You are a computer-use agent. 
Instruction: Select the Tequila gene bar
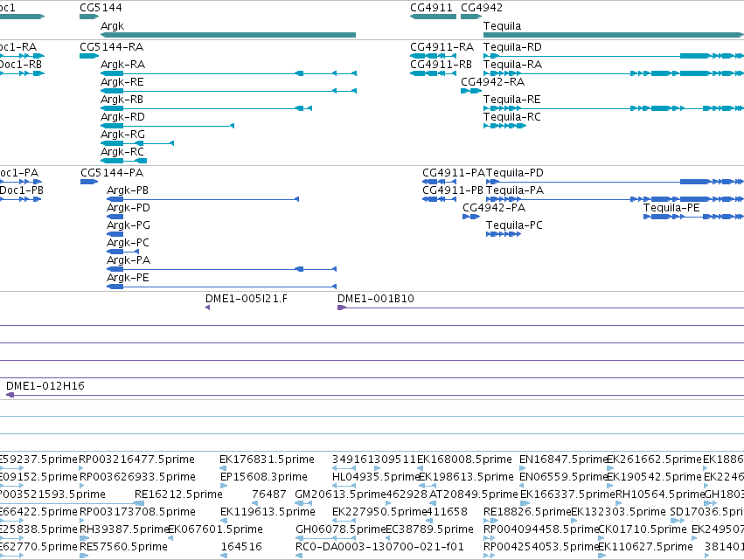tap(613, 35)
